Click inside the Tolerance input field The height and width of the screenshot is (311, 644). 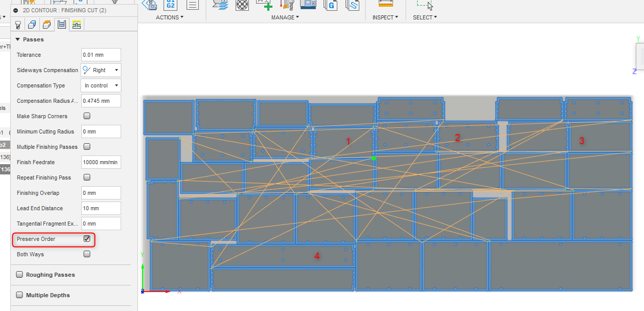tap(101, 55)
